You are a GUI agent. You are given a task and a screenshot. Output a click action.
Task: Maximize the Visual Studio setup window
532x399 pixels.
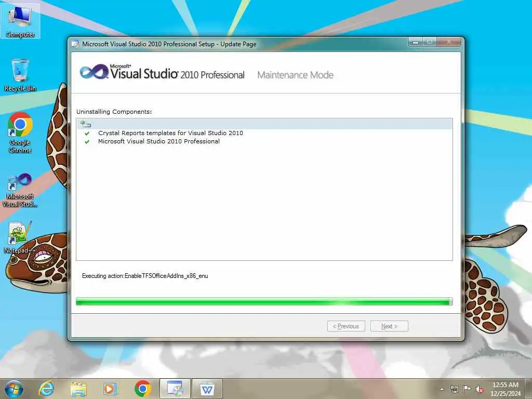tap(430, 42)
